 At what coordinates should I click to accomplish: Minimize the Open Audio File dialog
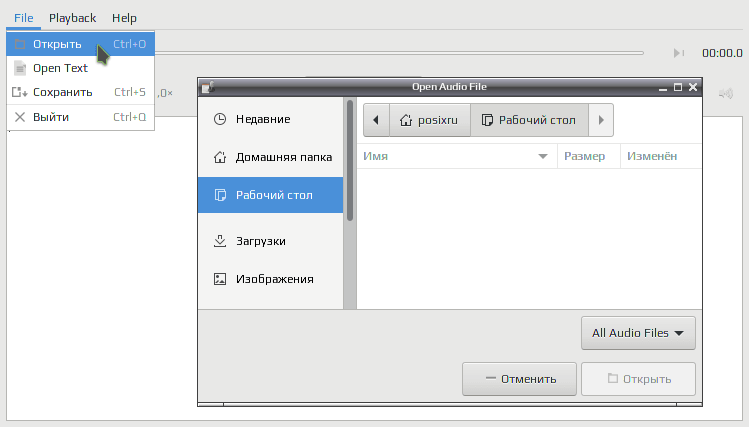click(x=663, y=87)
